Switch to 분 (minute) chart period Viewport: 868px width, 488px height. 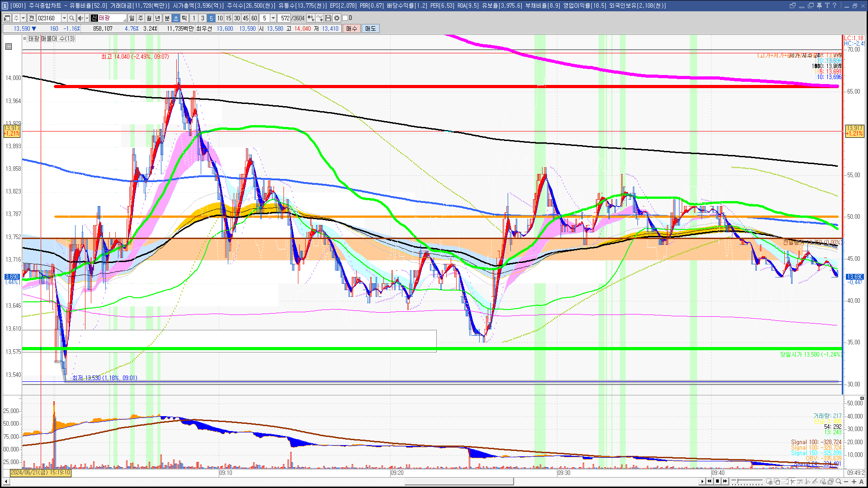(167, 18)
